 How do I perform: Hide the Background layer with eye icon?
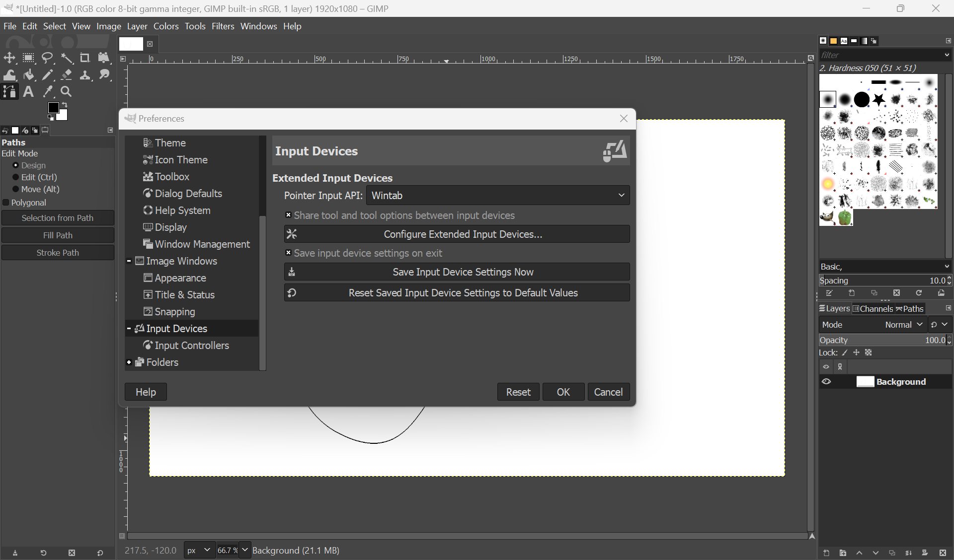tap(826, 382)
